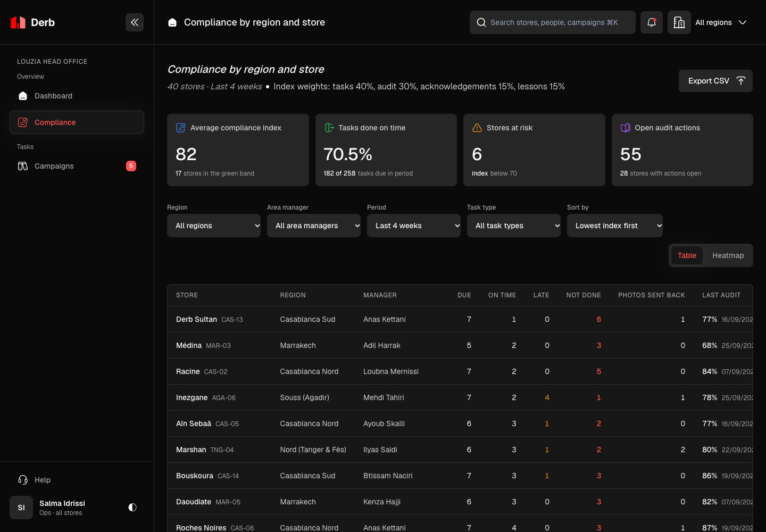Click the page title home icon
The height and width of the screenshot is (532, 766).
[x=172, y=22]
